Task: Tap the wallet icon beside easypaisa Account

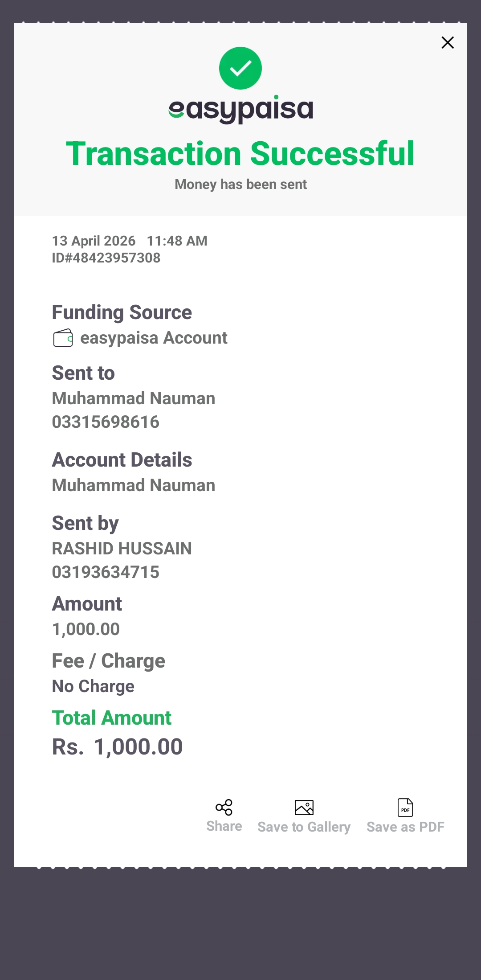Action: pyautogui.click(x=63, y=338)
